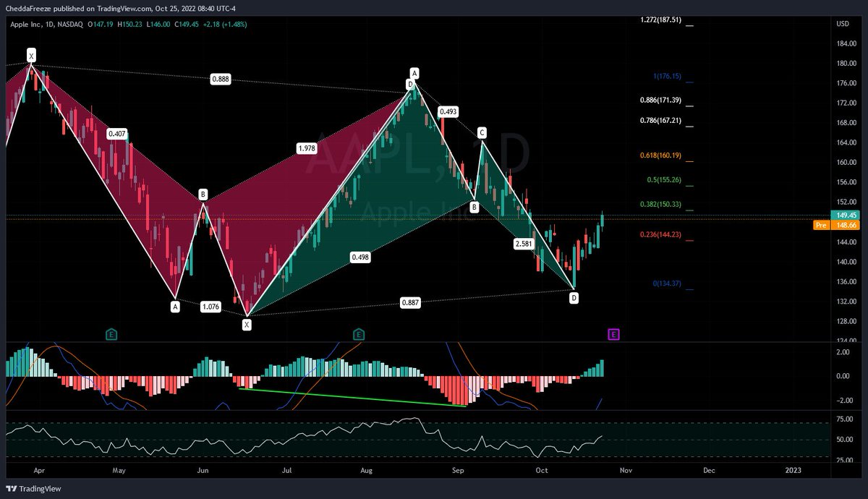Click the 2.581 ratio label

point(524,244)
